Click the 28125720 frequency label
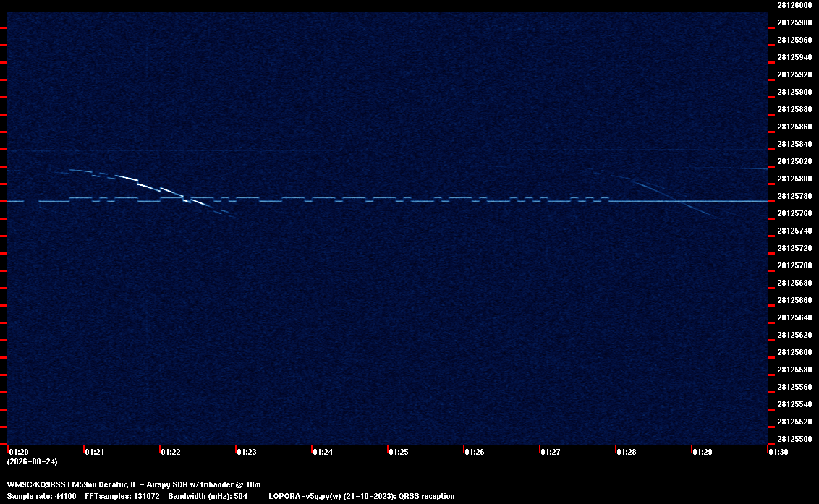The height and width of the screenshot is (504, 819). click(794, 248)
